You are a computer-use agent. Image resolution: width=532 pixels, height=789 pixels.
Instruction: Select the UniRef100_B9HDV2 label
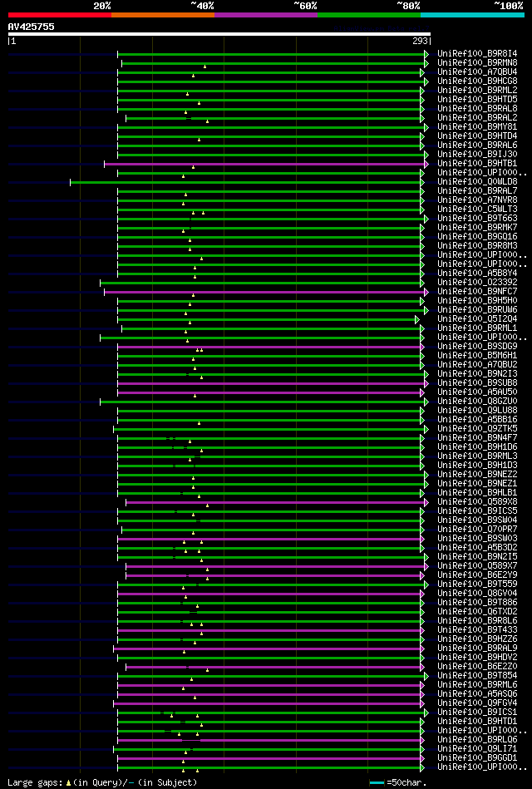coord(478,657)
